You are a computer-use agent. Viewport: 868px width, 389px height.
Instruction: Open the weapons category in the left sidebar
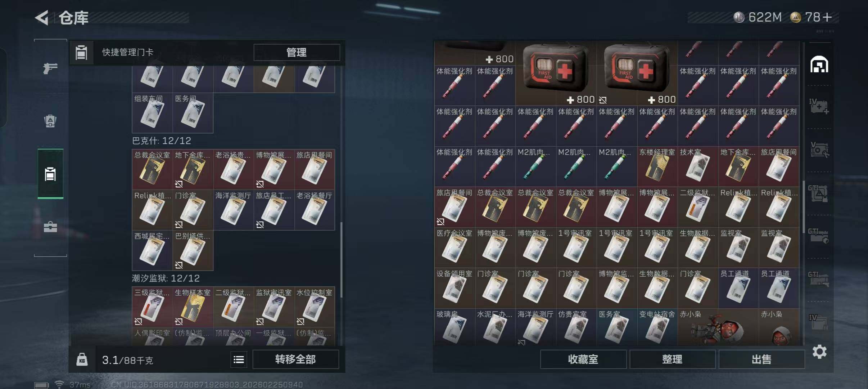[50, 68]
